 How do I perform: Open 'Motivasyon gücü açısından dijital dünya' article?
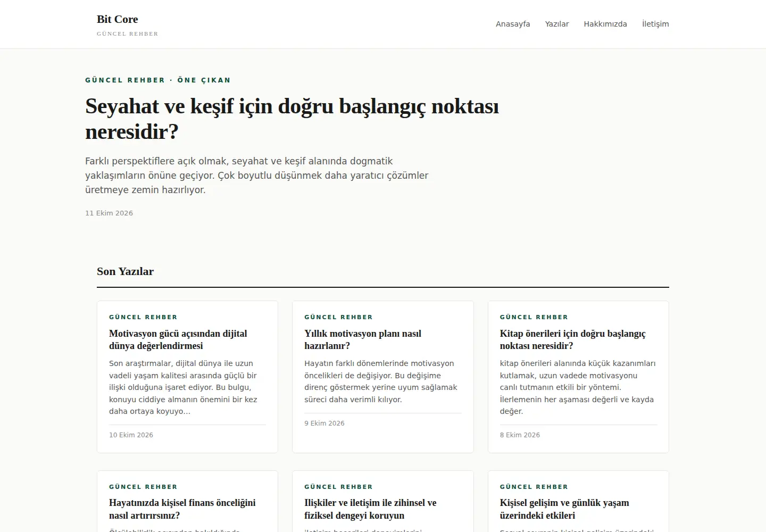[178, 339]
